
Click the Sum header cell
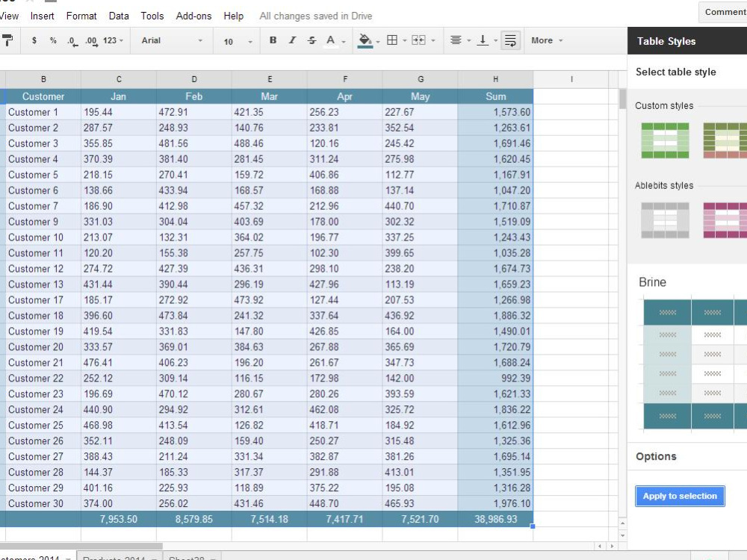495,96
